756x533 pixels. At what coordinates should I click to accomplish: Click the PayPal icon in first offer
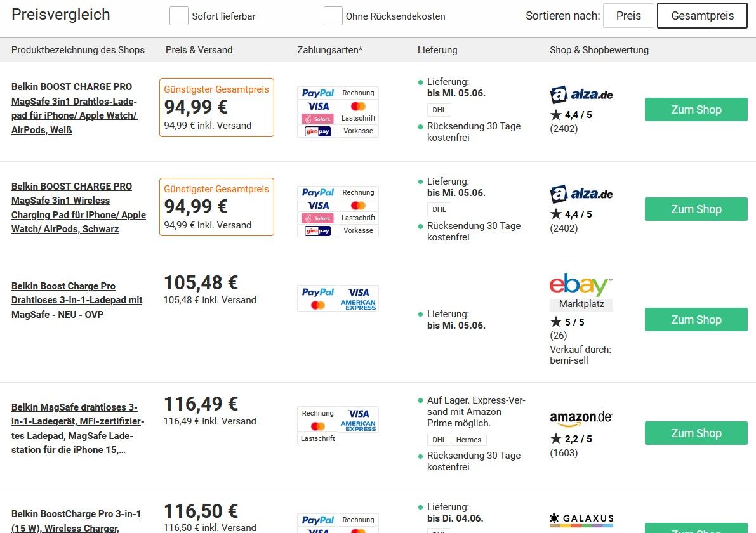click(318, 93)
